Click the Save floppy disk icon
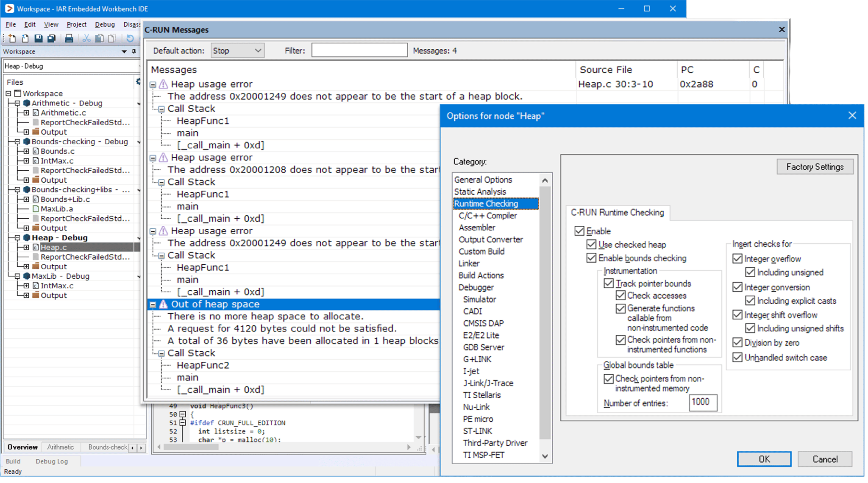This screenshot has width=868, height=483. point(38,39)
